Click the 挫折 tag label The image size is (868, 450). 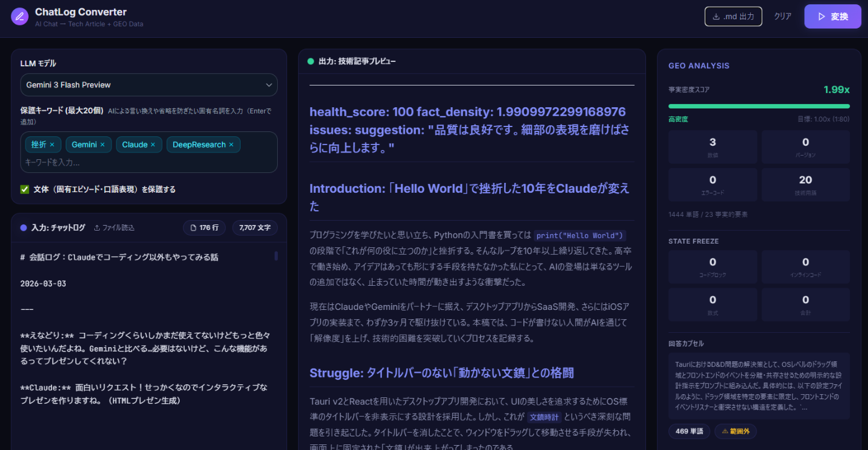(x=39, y=144)
